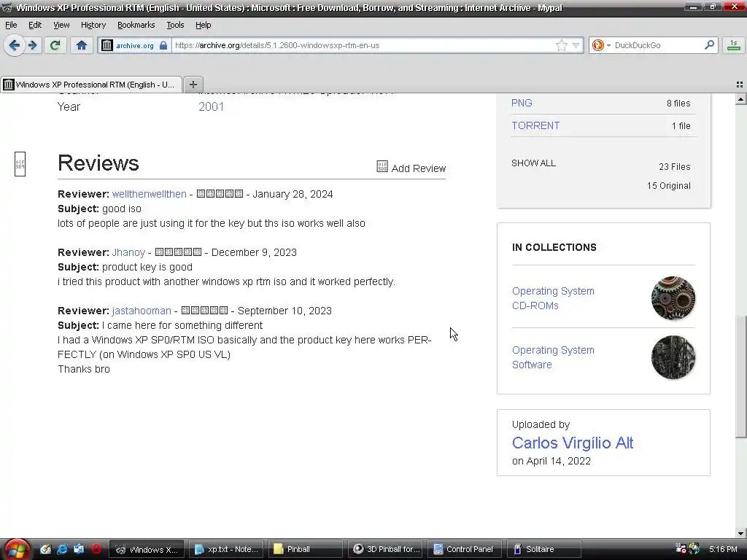
Task: Click the first quick launch icon
Action: click(x=45, y=549)
